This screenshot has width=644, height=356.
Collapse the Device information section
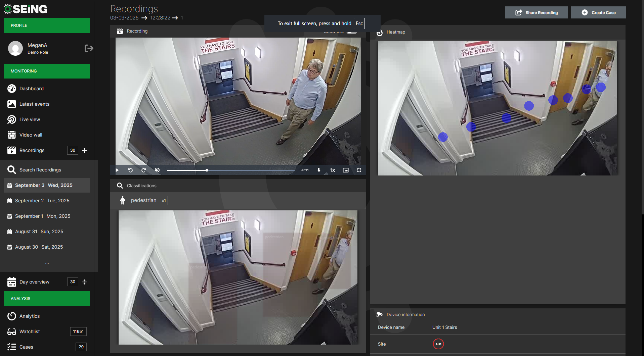[405, 314]
